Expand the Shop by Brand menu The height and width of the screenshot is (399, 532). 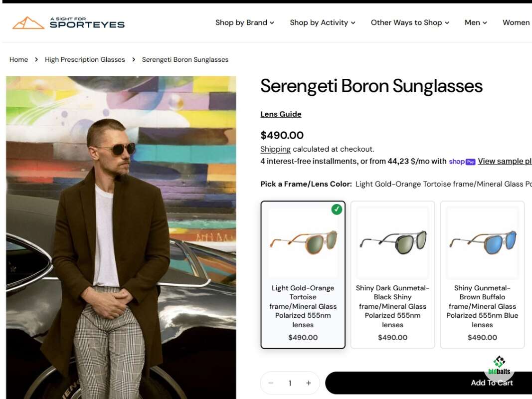[x=245, y=23]
